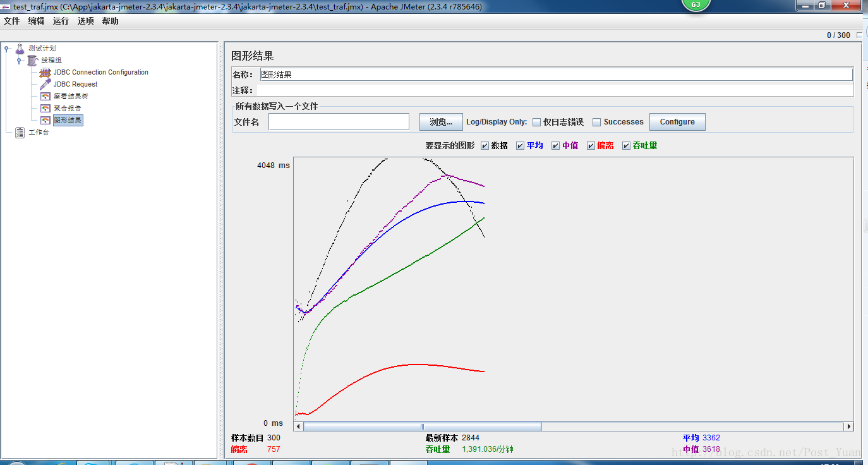
Task: Open the 编辑 menu
Action: 37,21
